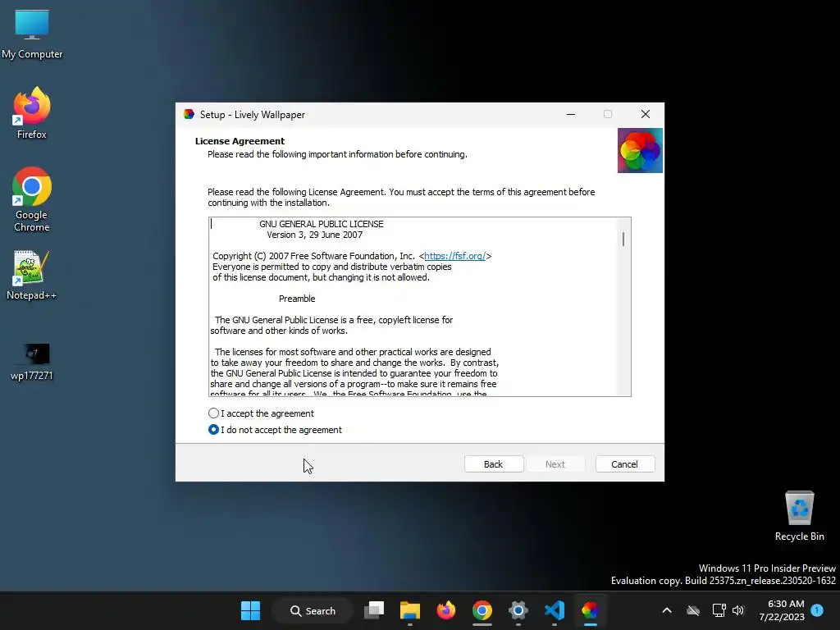Click "GNU GENERAL PUBLIC LICENSE" title line
This screenshot has width=840, height=630.
pyautogui.click(x=322, y=224)
